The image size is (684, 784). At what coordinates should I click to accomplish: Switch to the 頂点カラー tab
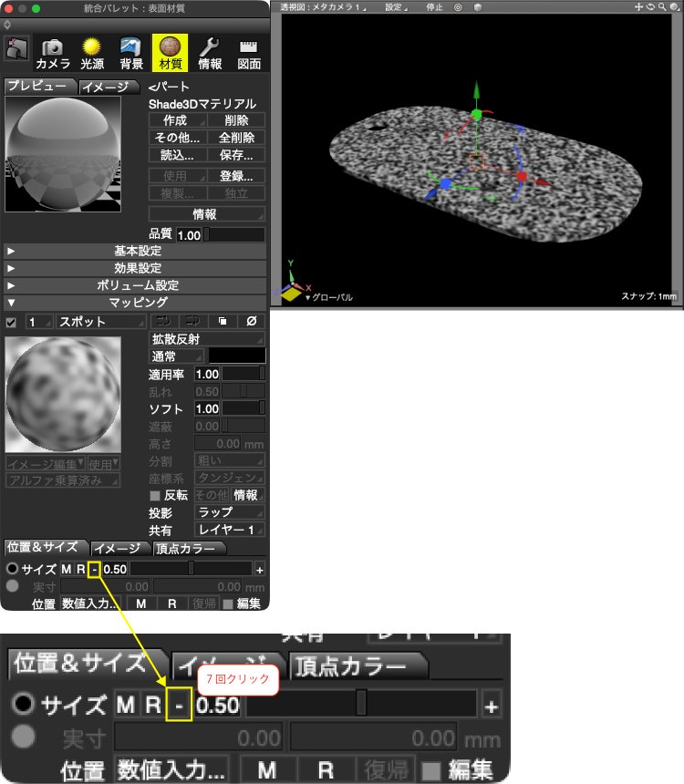(189, 549)
